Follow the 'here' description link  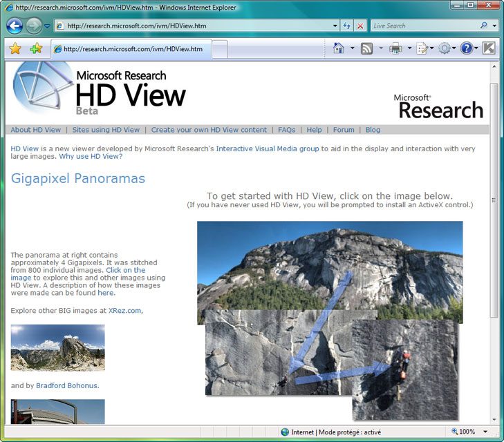tap(105, 293)
